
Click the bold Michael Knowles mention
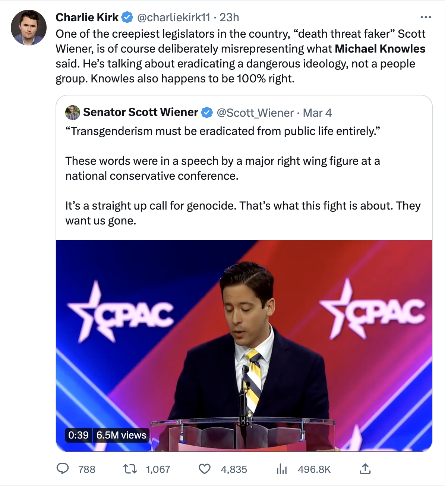[380, 49]
